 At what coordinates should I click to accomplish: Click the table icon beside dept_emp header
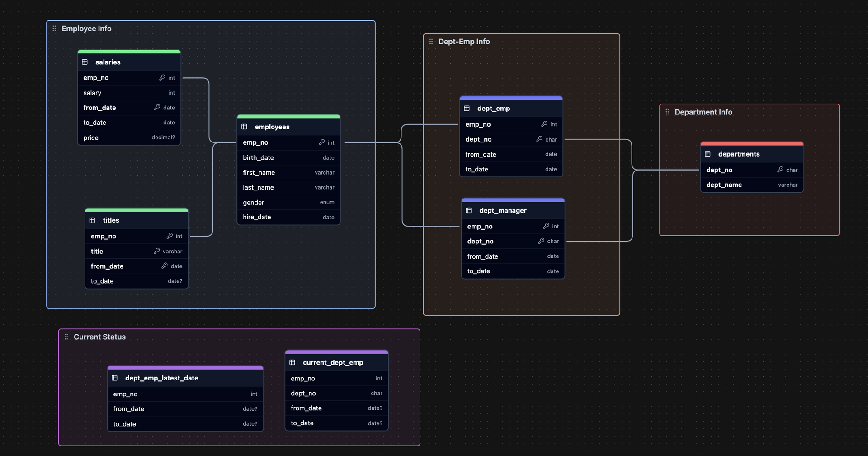tap(467, 109)
